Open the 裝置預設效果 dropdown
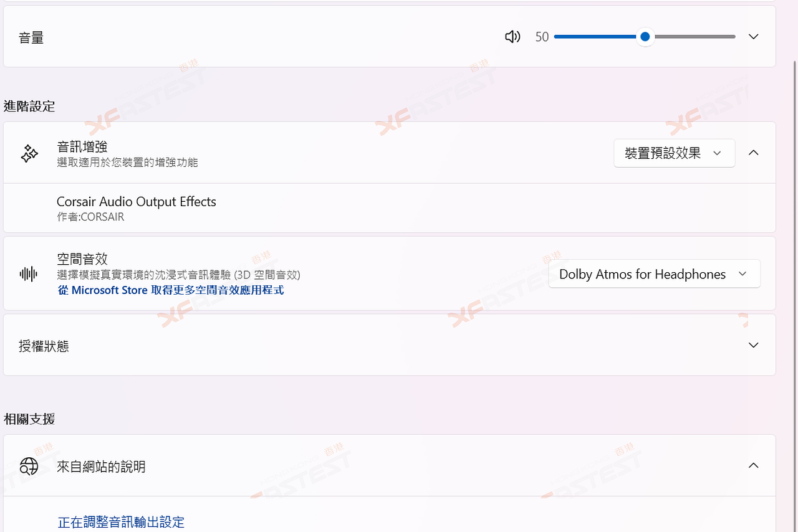 (x=674, y=153)
